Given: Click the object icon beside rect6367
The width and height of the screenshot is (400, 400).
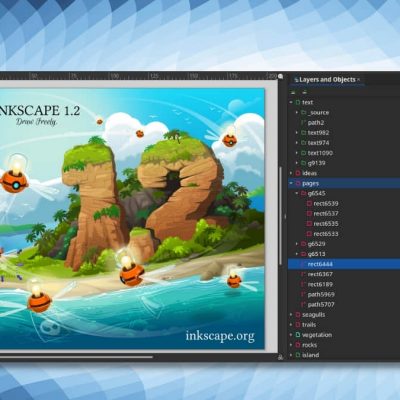Looking at the screenshot, I should pyautogui.click(x=303, y=274).
